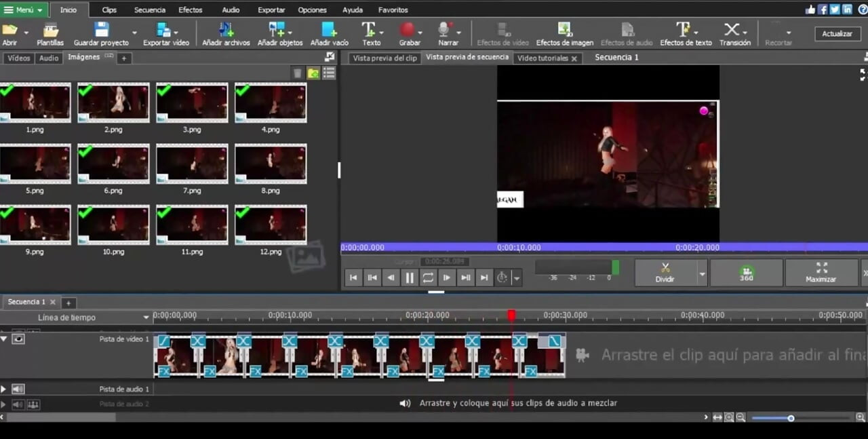Screen dimensions: 868x439
Task: Expand the Línea de tiempo dropdown
Action: pos(146,318)
